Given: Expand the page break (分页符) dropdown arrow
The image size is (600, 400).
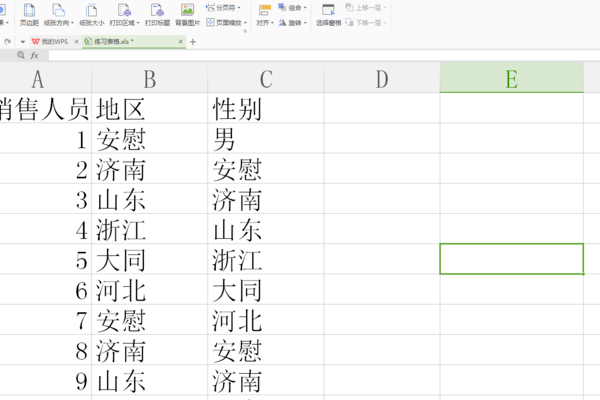Looking at the screenshot, I should coord(239,8).
